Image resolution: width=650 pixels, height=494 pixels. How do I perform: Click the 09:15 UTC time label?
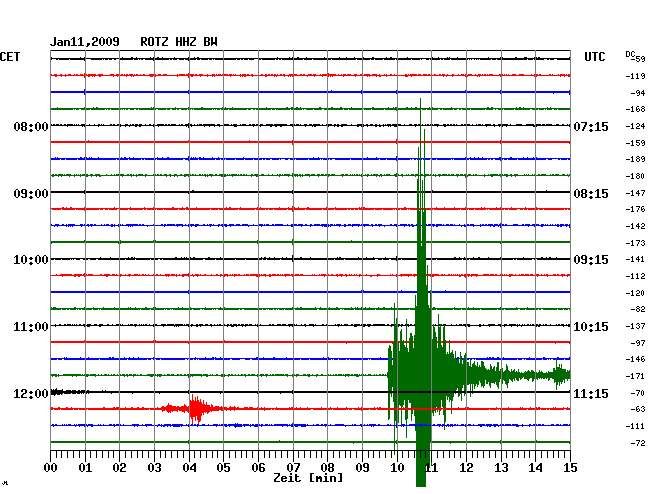coord(591,260)
